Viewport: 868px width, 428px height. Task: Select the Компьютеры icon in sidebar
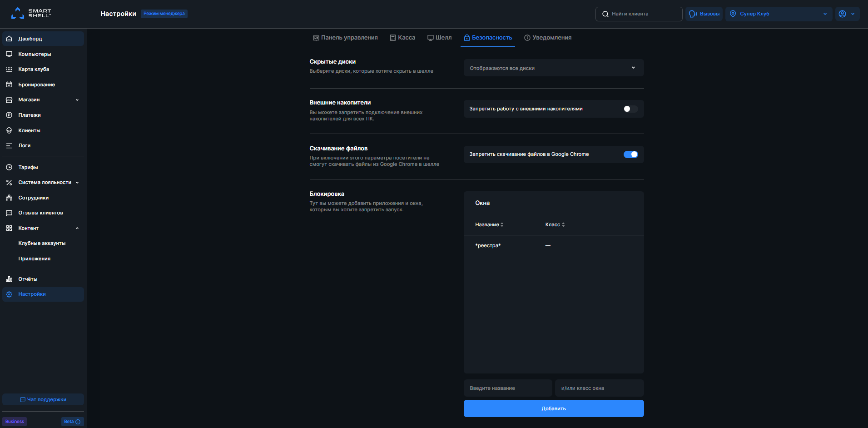point(10,54)
